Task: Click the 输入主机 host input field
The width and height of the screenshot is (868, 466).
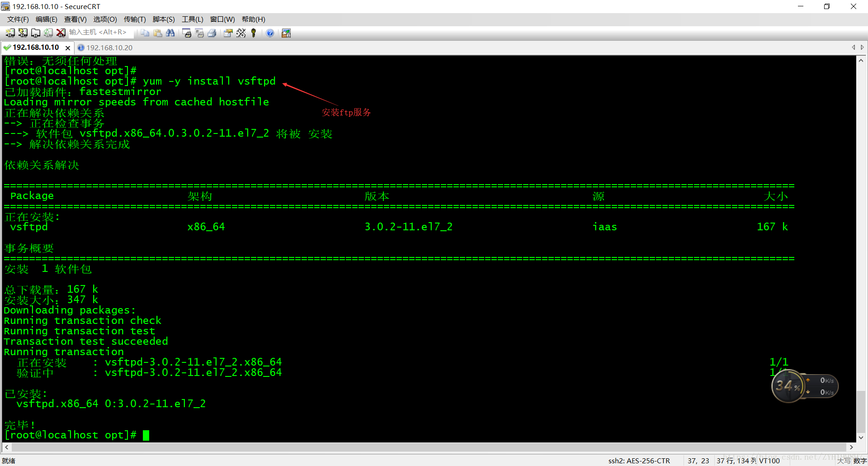Action: point(100,33)
